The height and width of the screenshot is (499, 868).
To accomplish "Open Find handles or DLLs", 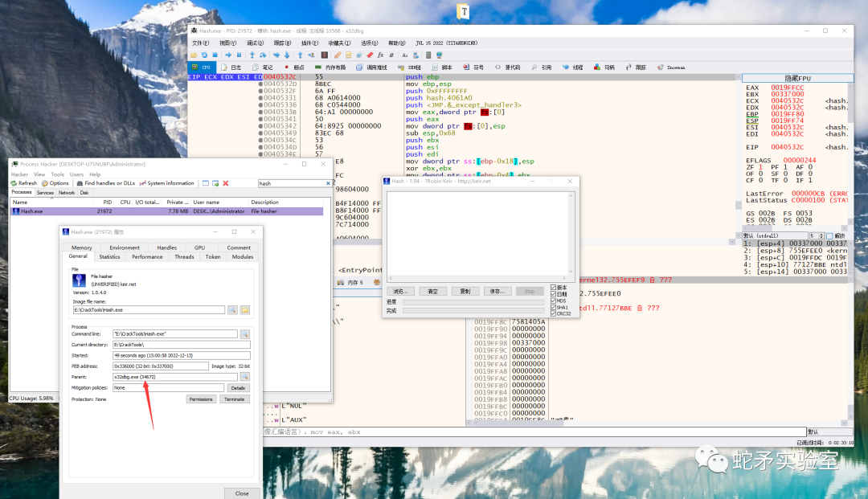I will [x=105, y=183].
